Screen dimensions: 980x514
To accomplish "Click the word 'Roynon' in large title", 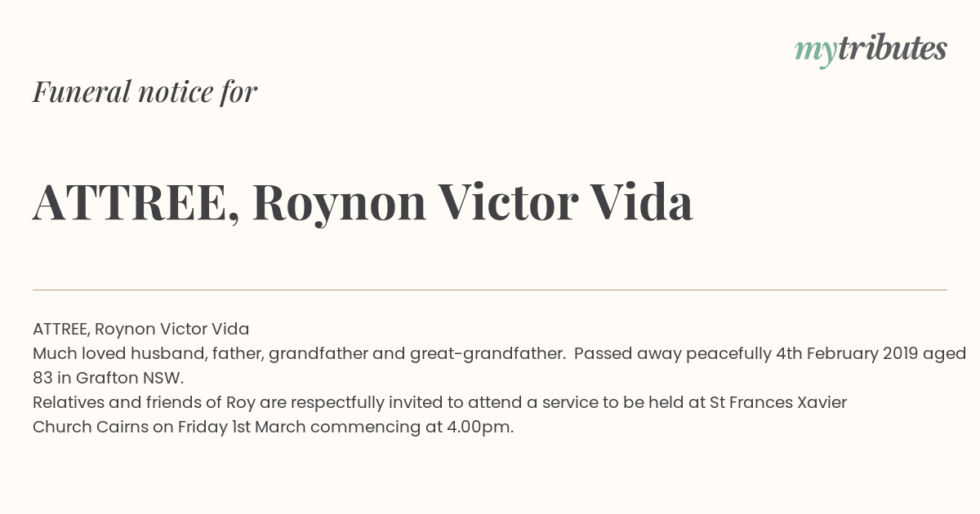I will pyautogui.click(x=339, y=204).
